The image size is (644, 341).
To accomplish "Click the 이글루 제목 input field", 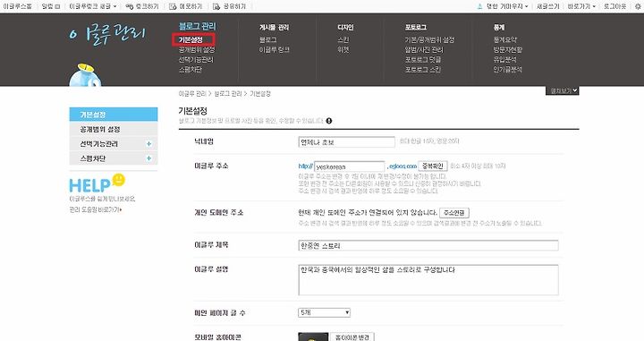I will (428, 246).
